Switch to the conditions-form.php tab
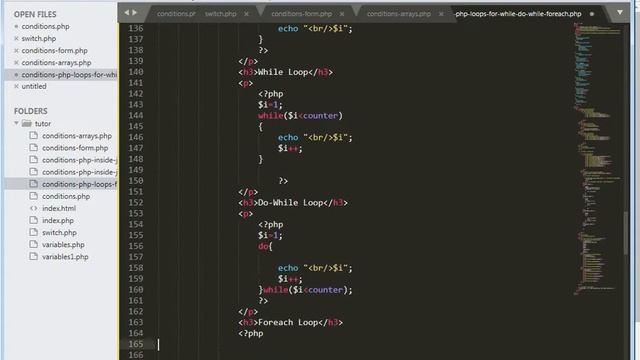This screenshot has height=360, width=640. tap(302, 13)
